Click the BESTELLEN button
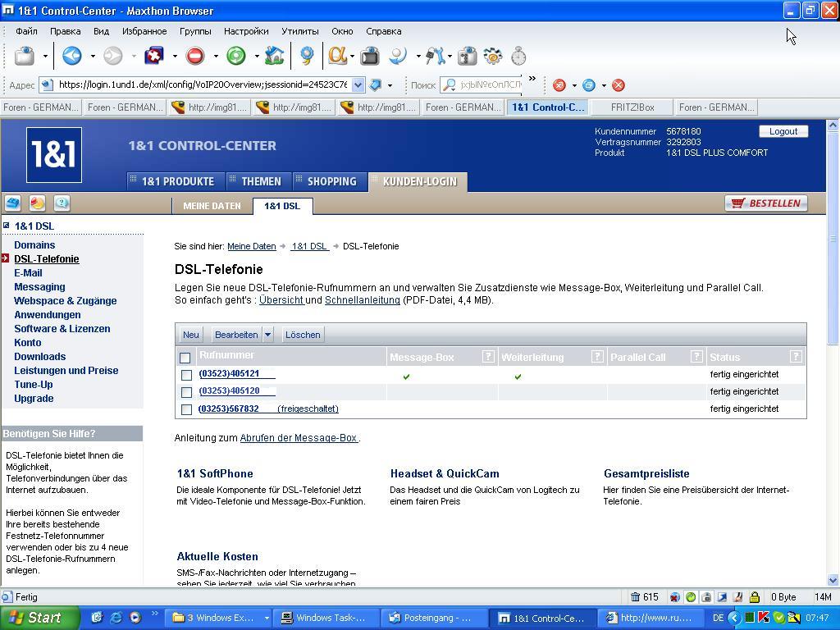This screenshot has width=840, height=630. [766, 203]
